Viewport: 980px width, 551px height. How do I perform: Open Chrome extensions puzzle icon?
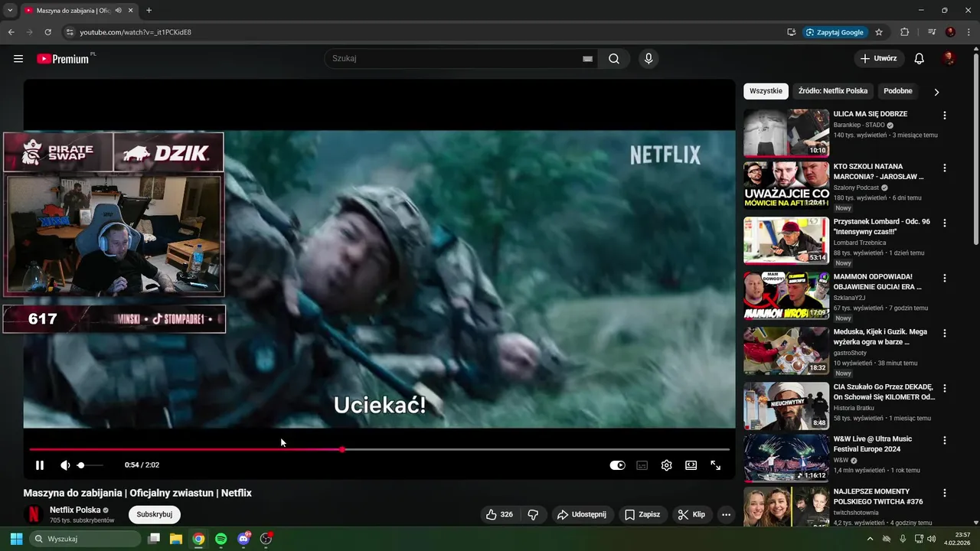[x=904, y=32]
